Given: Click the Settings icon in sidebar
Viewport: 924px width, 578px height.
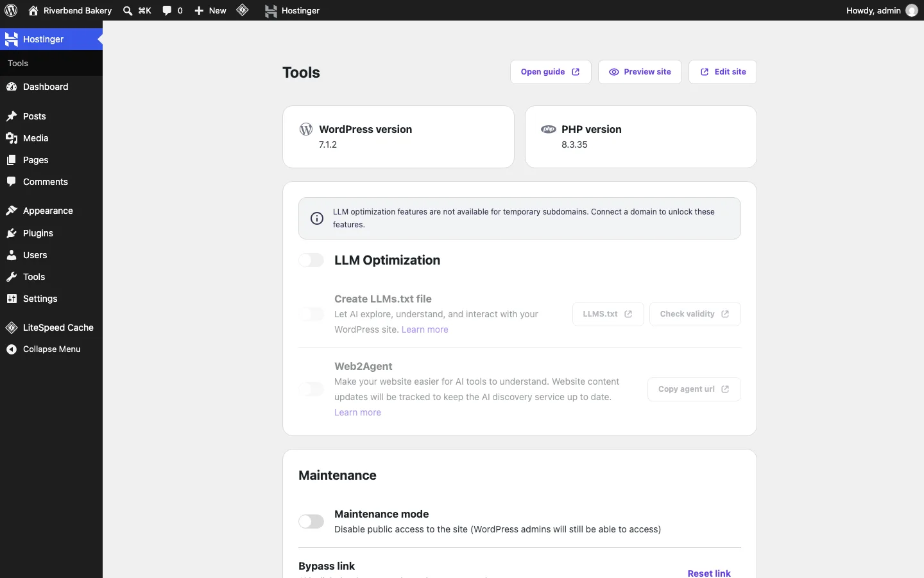Looking at the screenshot, I should coord(12,299).
